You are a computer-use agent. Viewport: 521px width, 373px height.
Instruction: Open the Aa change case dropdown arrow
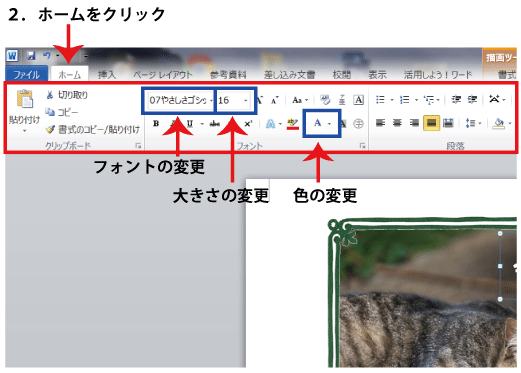point(307,100)
